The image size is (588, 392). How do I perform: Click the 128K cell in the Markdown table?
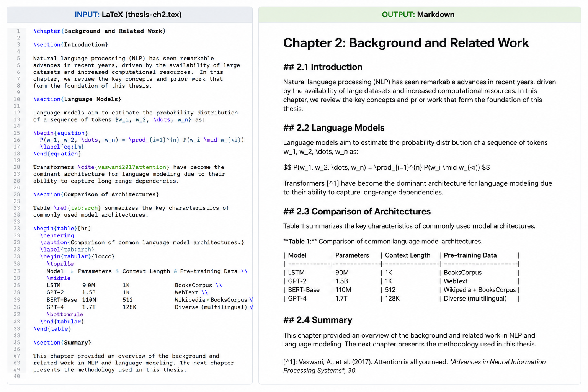392,298
